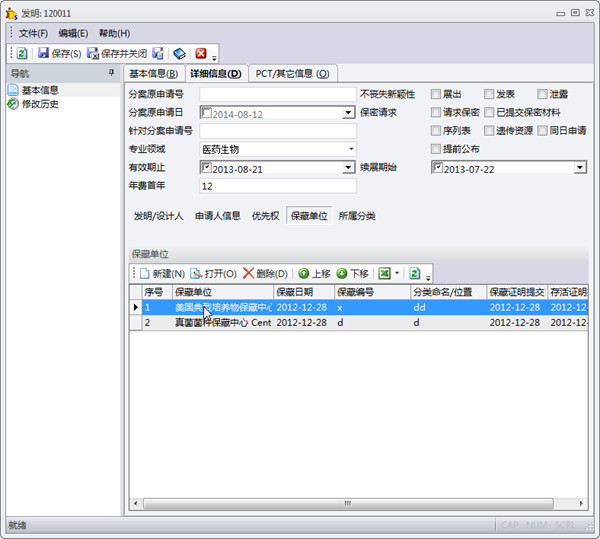Click the pin icon on the 导航 panel
This screenshot has height=539, width=600.
coord(111,72)
